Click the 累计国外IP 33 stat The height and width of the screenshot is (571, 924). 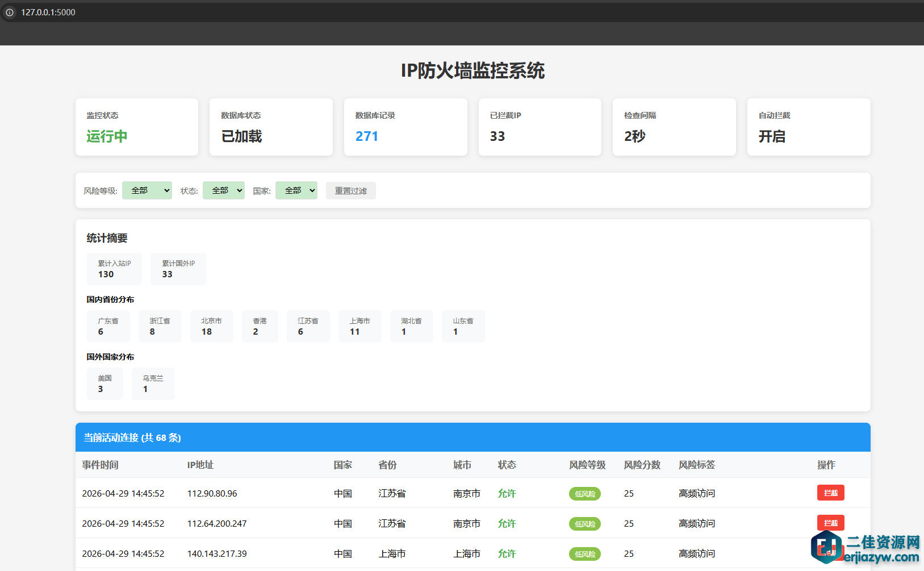[178, 269]
